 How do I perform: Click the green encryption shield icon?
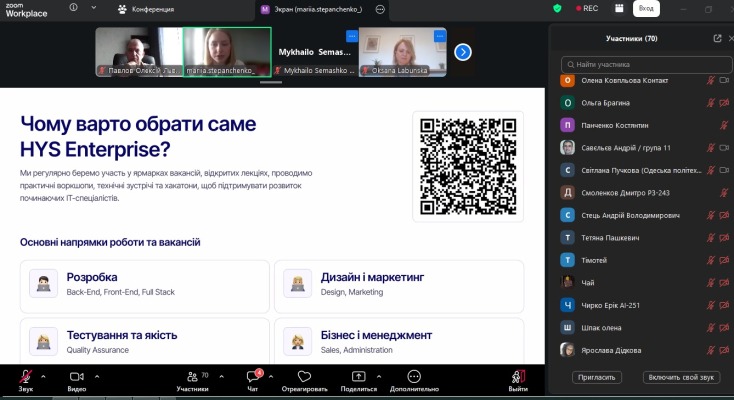click(557, 8)
